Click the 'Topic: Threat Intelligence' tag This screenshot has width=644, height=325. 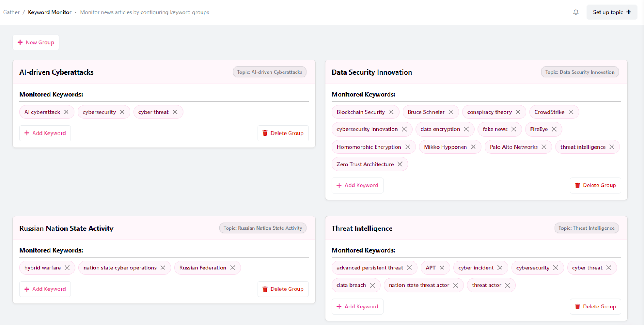coord(586,228)
